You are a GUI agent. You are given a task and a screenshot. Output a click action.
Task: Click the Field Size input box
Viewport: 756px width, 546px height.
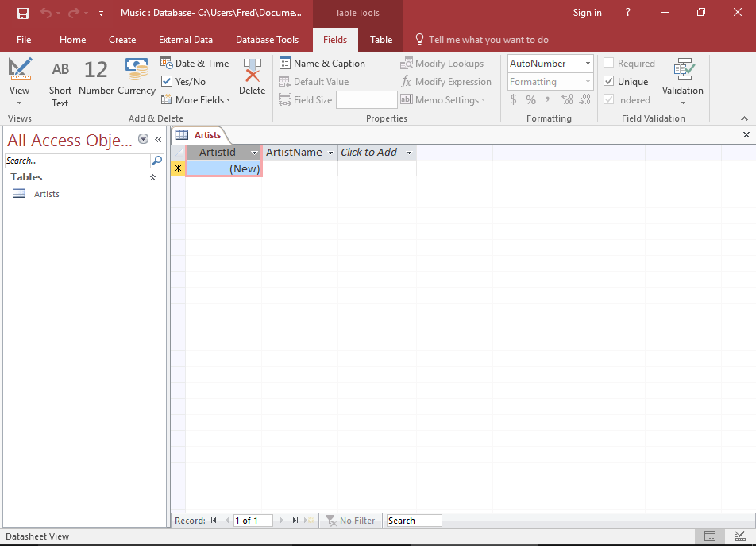[366, 100]
